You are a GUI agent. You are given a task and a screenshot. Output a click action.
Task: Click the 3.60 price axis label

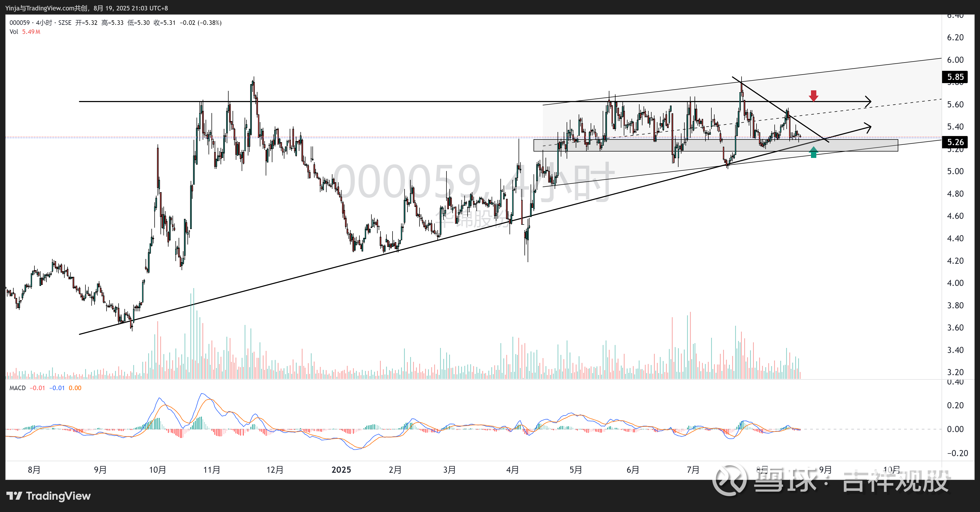955,327
